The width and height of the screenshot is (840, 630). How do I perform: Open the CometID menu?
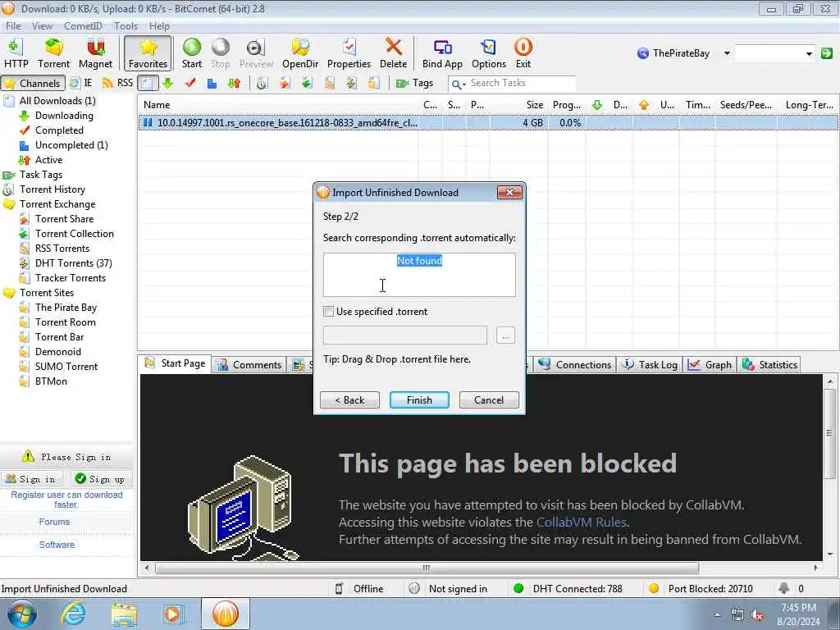tap(83, 25)
